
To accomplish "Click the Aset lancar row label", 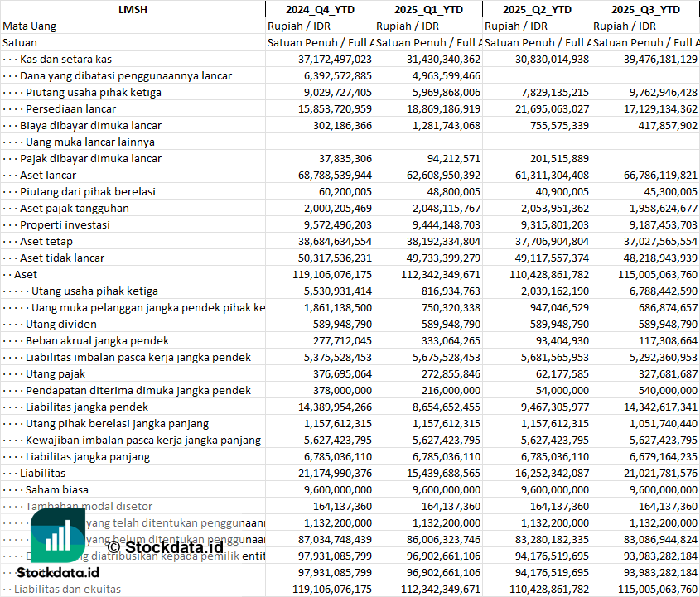I will (48, 175).
